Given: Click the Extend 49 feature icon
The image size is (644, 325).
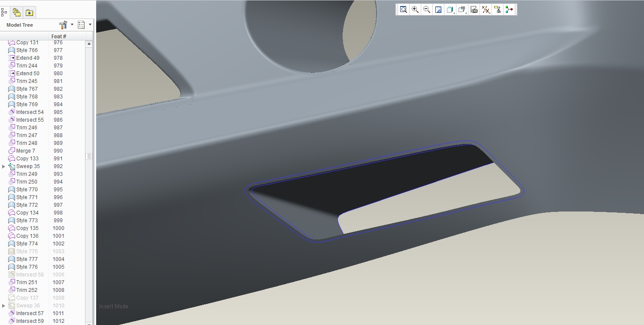Looking at the screenshot, I should (12, 58).
